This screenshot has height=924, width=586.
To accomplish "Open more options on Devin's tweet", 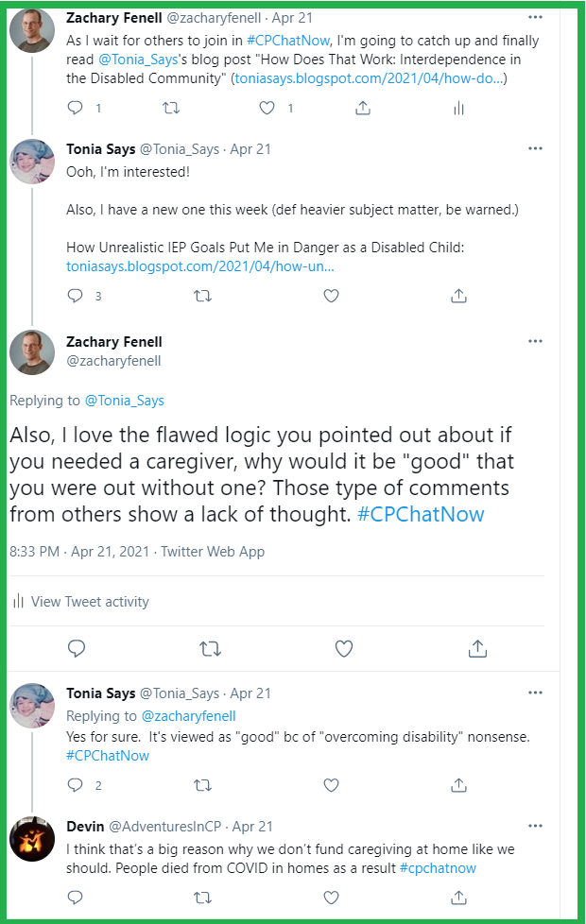I will [x=535, y=826].
